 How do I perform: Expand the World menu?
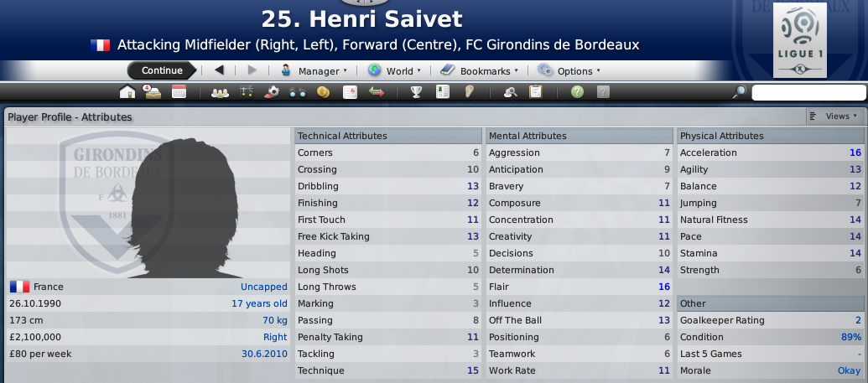[395, 71]
